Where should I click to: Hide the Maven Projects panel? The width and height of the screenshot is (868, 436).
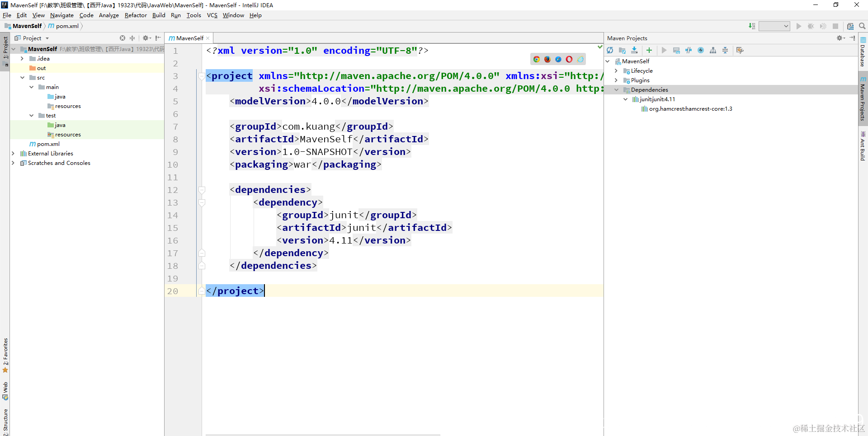click(x=852, y=38)
